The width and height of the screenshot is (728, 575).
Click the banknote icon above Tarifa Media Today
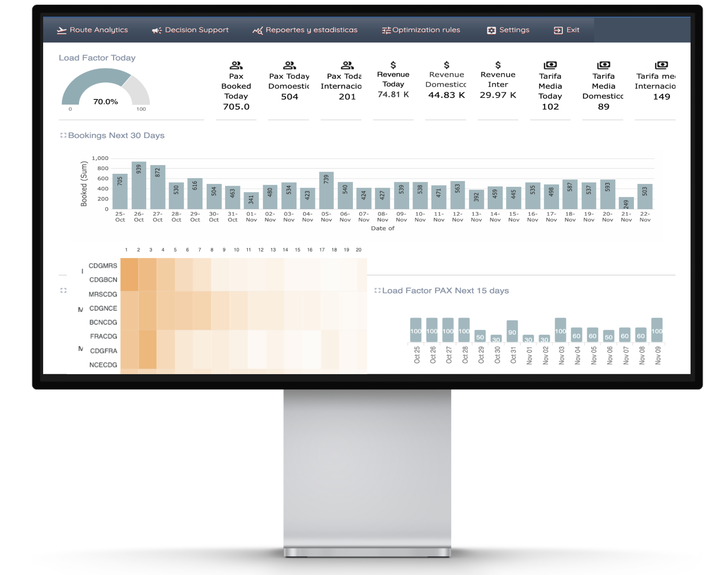[x=550, y=65]
